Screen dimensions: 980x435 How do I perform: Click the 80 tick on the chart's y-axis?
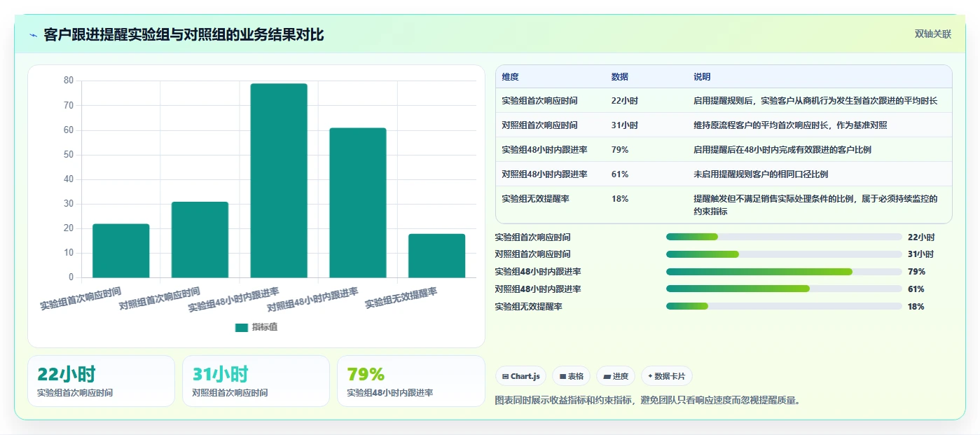(68, 81)
